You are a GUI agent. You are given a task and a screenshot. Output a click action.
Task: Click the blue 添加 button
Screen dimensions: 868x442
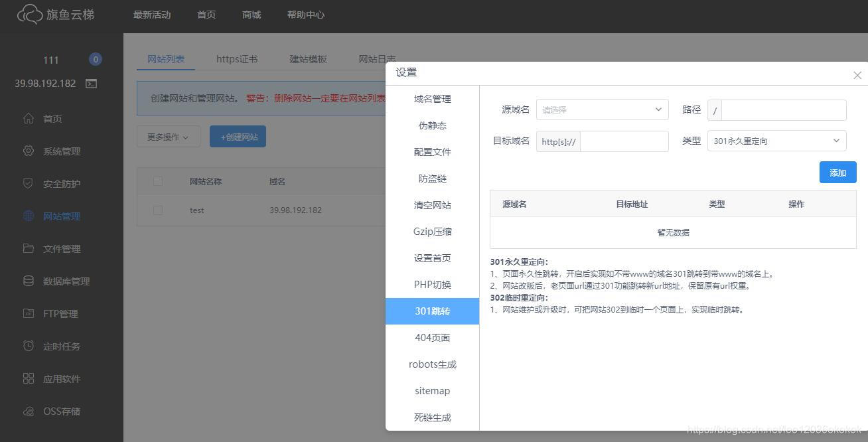coord(837,173)
